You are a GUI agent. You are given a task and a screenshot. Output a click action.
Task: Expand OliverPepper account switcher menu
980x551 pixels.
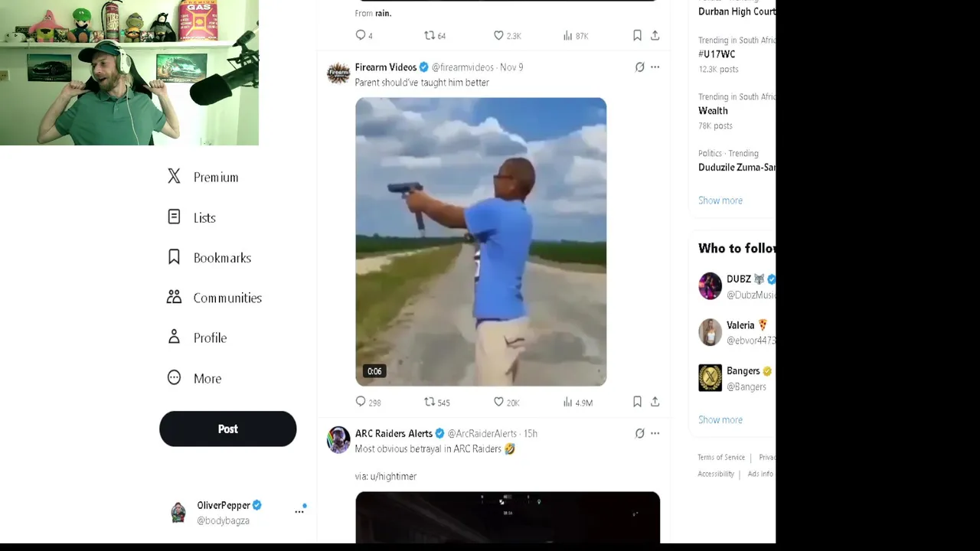(x=299, y=512)
